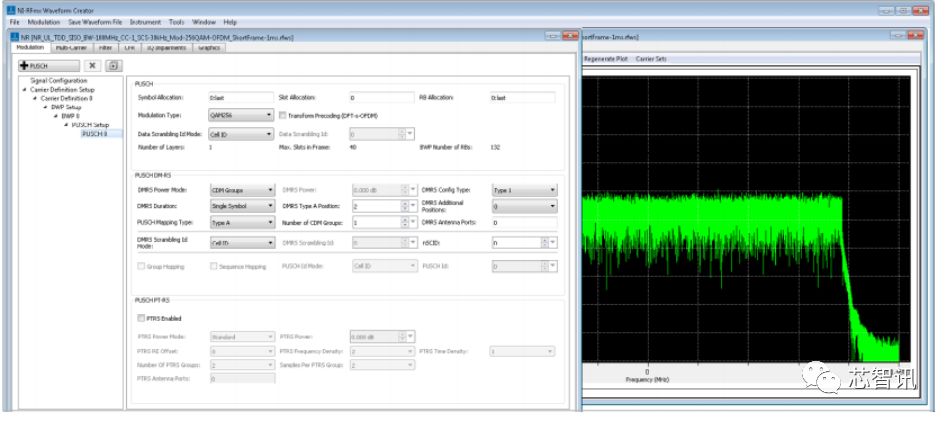947x421 pixels.
Task: Click Regenerate Plot in the graph window
Action: (x=606, y=59)
